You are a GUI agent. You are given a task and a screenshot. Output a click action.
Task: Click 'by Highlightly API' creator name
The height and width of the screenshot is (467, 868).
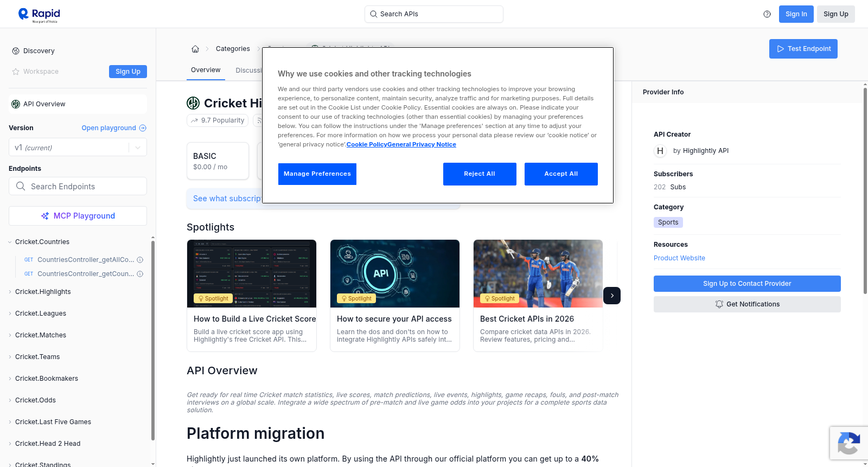click(701, 151)
